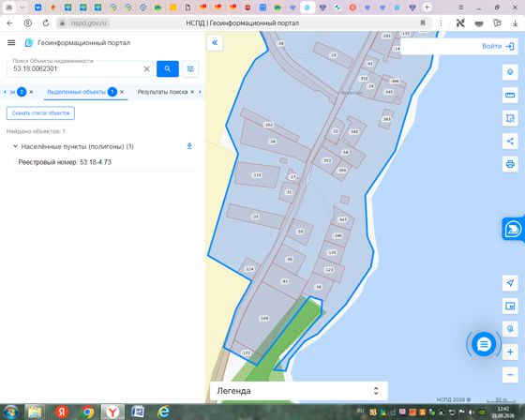The height and width of the screenshot is (420, 525).
Task: Expand the Легенда panel
Action: tap(299, 391)
